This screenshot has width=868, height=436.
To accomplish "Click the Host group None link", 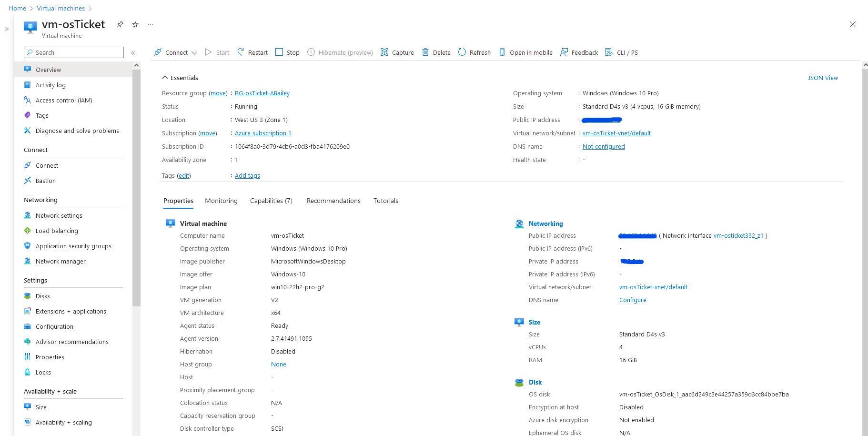I will [279, 365].
